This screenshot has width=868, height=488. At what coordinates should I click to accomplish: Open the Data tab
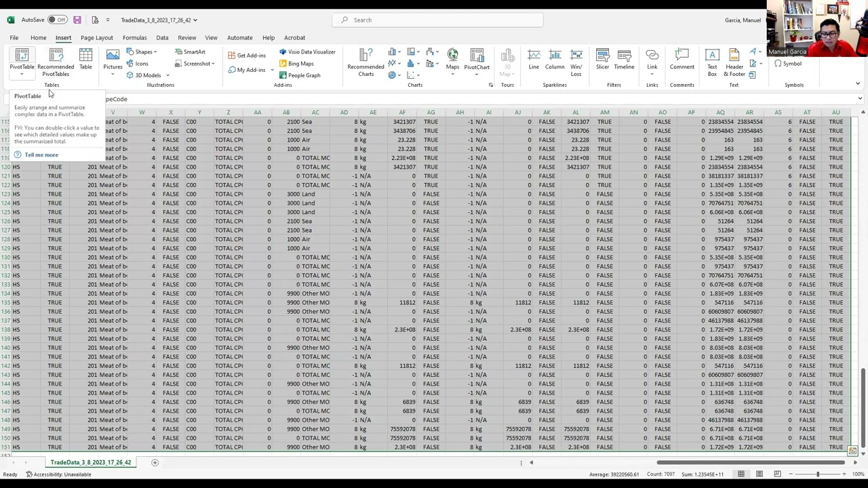(x=162, y=38)
